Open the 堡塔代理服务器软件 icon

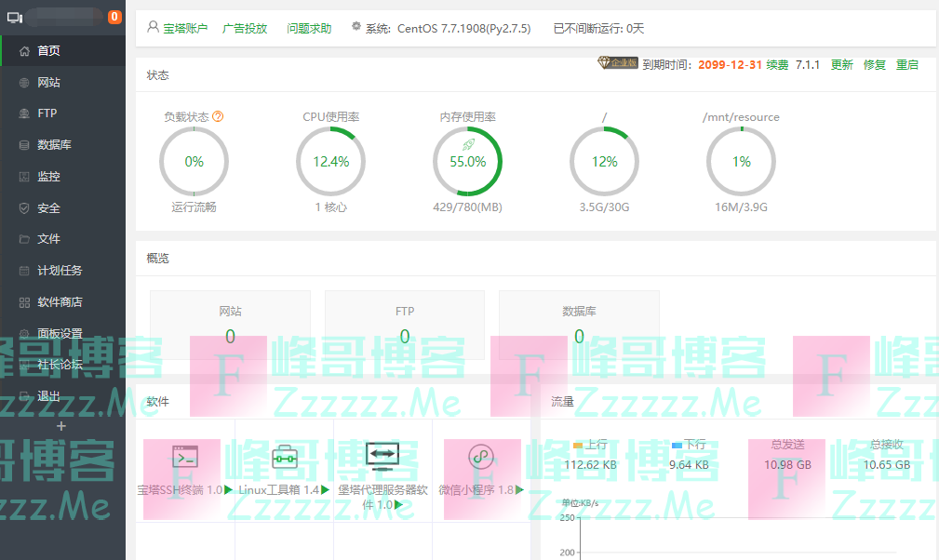click(x=382, y=454)
